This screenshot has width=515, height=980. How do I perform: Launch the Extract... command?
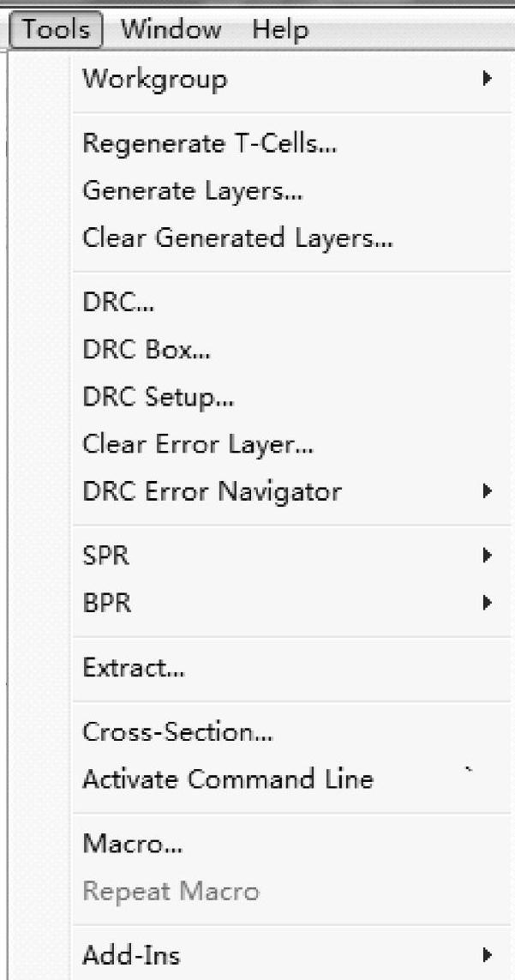pyautogui.click(x=133, y=667)
